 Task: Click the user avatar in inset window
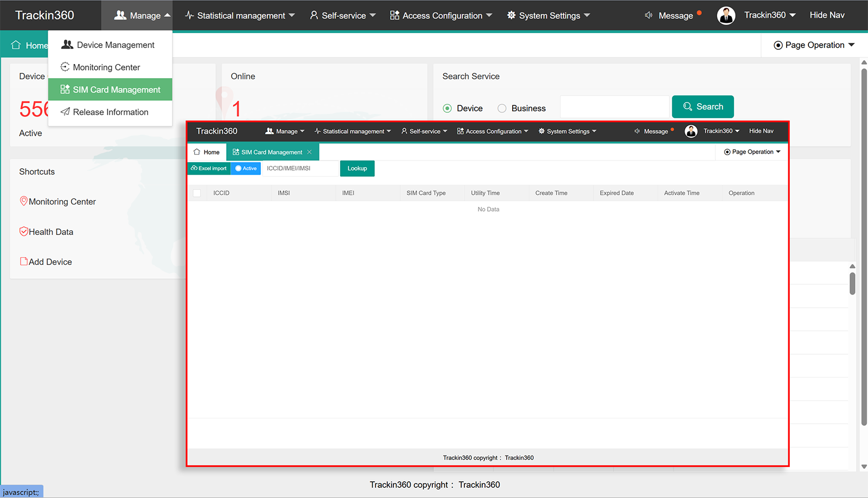691,131
